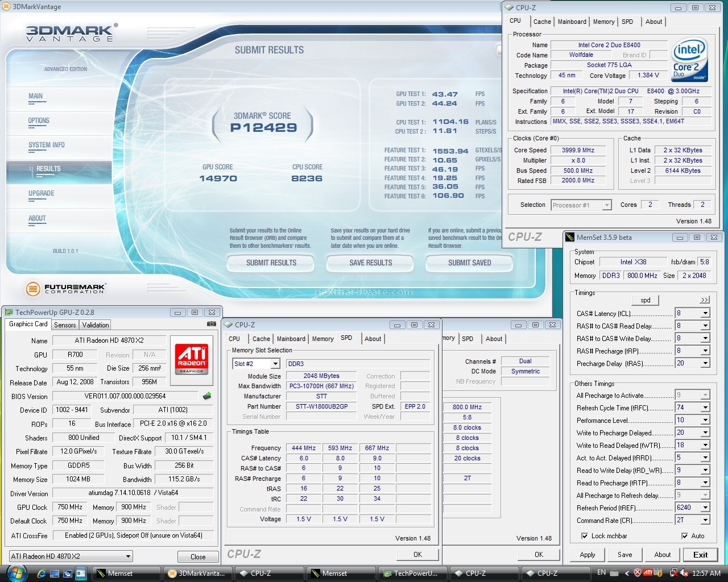Open the RAS# to CAS# Read Delay dropdown
This screenshot has width=728, height=582.
pyautogui.click(x=705, y=326)
